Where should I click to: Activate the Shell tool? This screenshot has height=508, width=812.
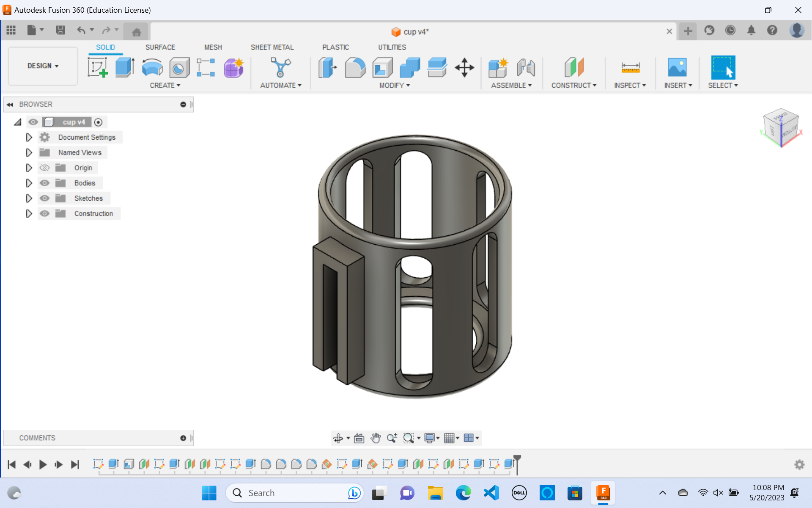click(382, 68)
